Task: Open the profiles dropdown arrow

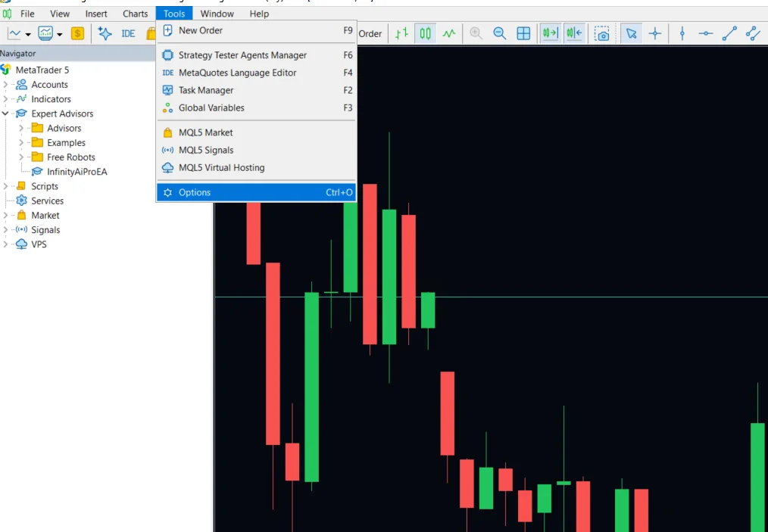Action: [59, 34]
